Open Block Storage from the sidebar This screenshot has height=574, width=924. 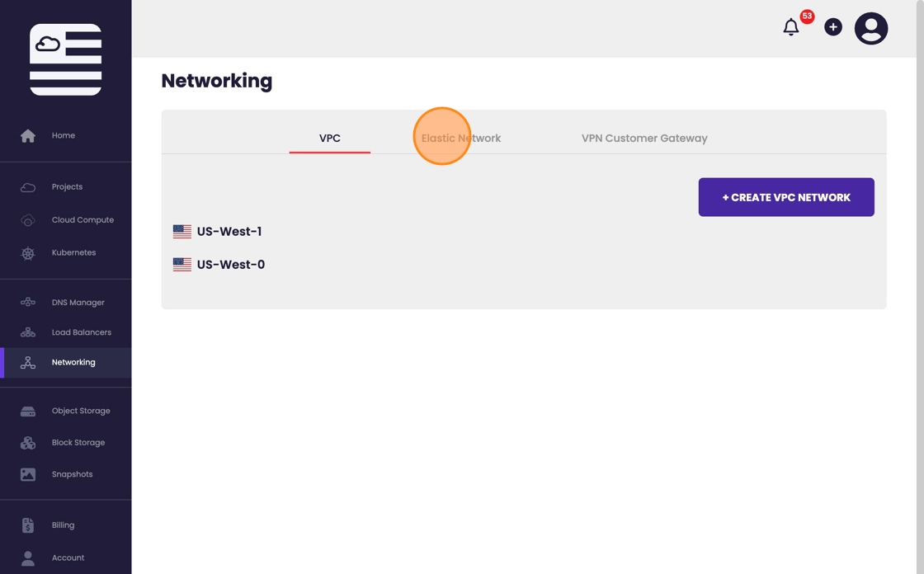coord(78,443)
